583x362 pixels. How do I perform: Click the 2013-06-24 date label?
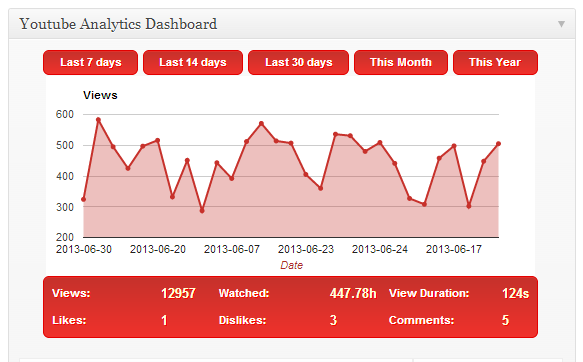[380, 249]
